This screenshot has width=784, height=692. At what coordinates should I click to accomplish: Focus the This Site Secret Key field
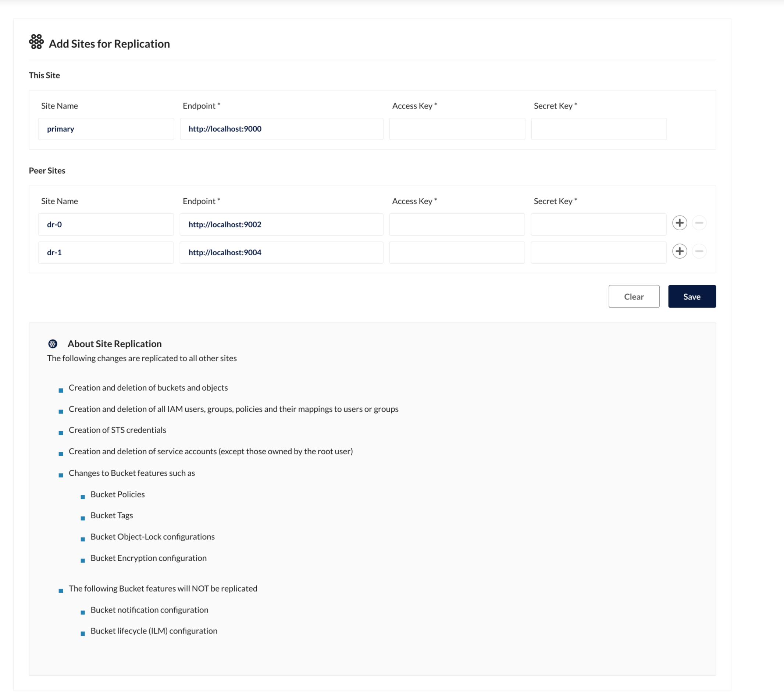[x=598, y=129]
